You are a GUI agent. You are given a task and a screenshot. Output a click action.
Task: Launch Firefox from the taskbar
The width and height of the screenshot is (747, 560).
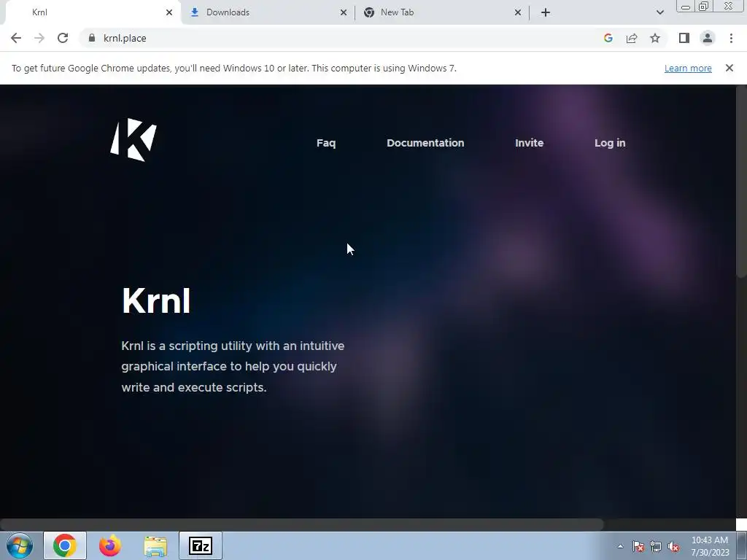pyautogui.click(x=110, y=545)
